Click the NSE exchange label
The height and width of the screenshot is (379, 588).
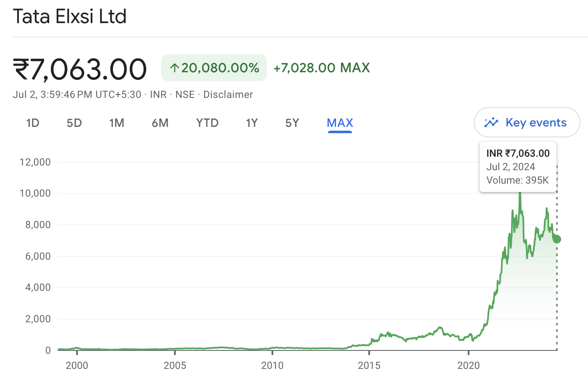click(185, 95)
